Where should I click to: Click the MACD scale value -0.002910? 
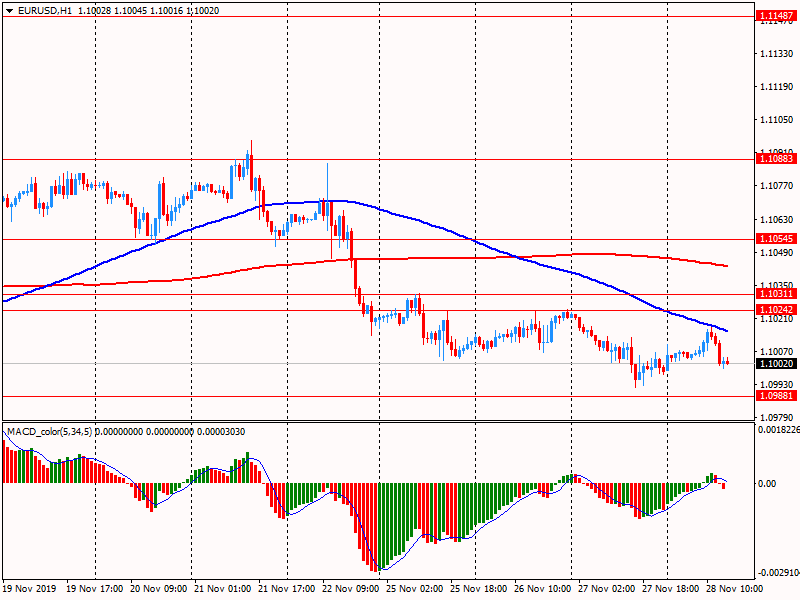coord(777,573)
